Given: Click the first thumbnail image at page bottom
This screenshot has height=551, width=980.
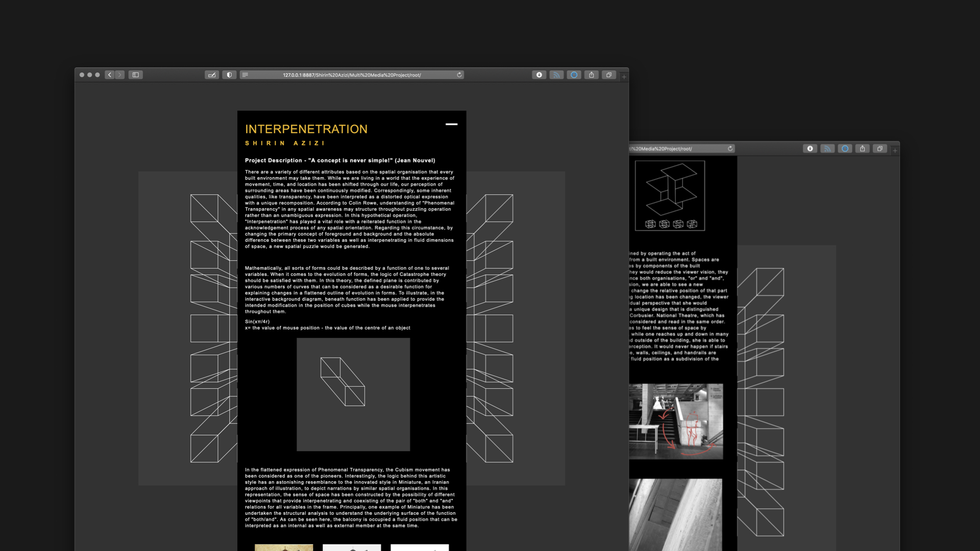Looking at the screenshot, I should [284, 547].
